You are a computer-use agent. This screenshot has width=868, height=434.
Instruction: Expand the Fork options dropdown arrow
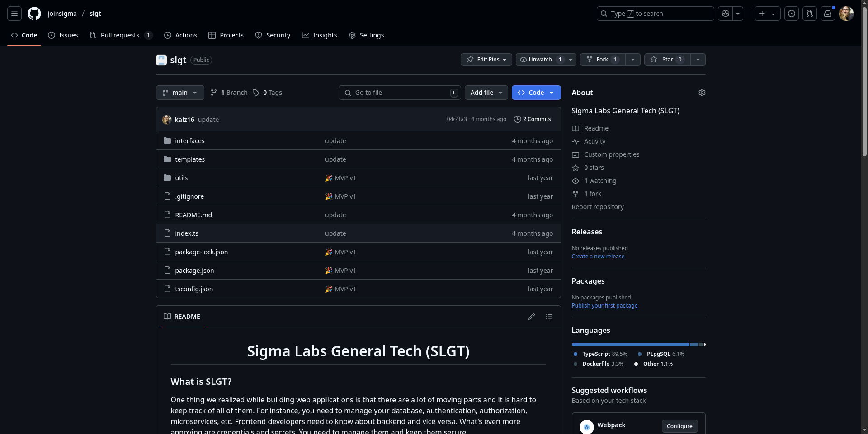tap(633, 60)
